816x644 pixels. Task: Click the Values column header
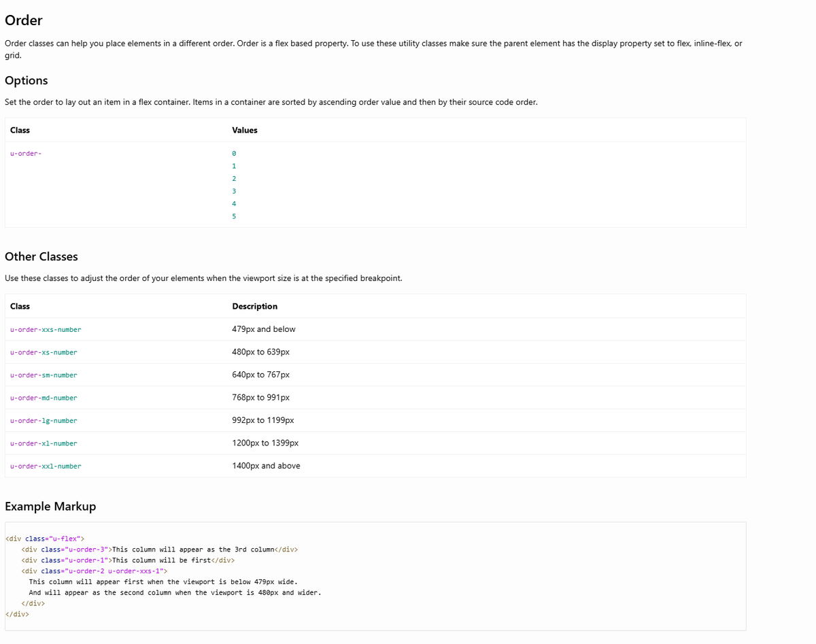[245, 130]
